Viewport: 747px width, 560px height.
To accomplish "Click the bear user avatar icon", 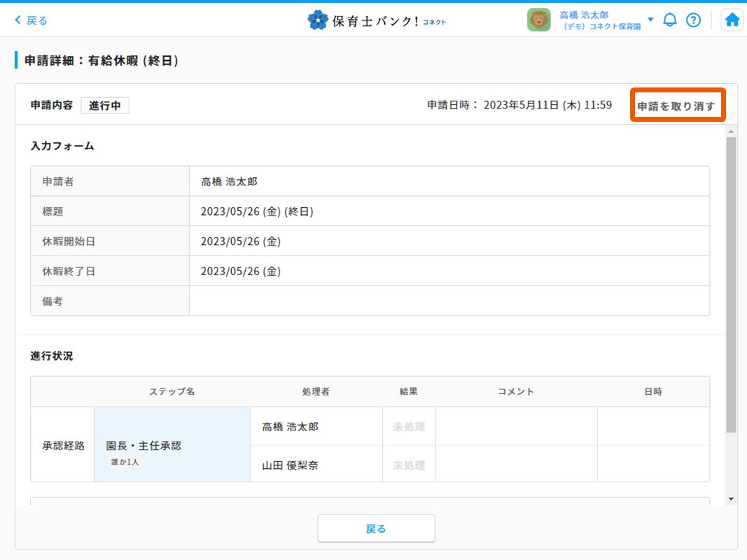I will pos(538,20).
